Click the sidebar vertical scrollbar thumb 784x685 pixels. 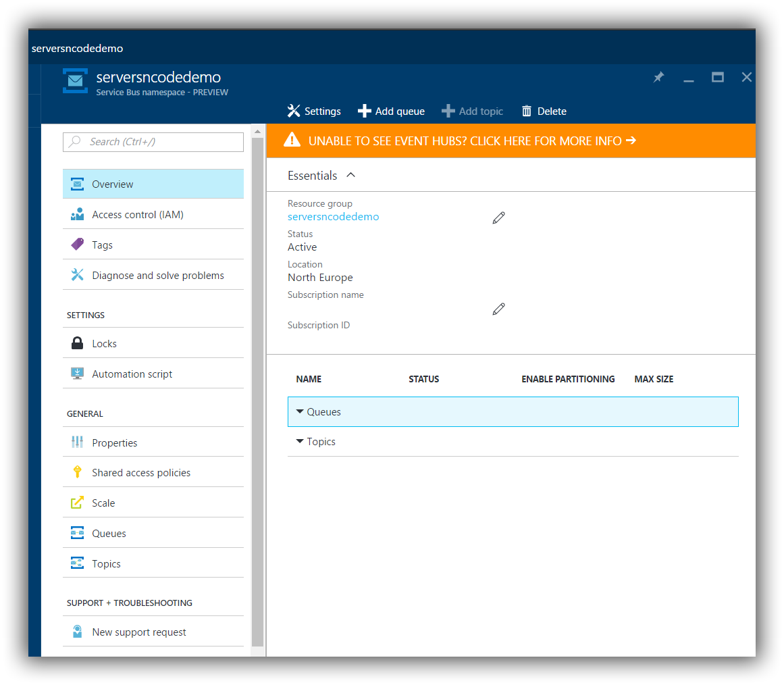click(x=257, y=392)
